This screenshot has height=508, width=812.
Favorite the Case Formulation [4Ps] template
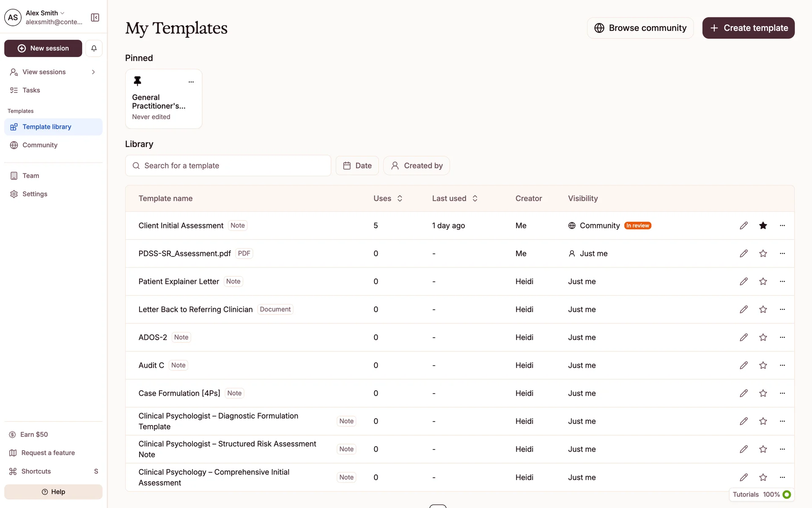(763, 393)
